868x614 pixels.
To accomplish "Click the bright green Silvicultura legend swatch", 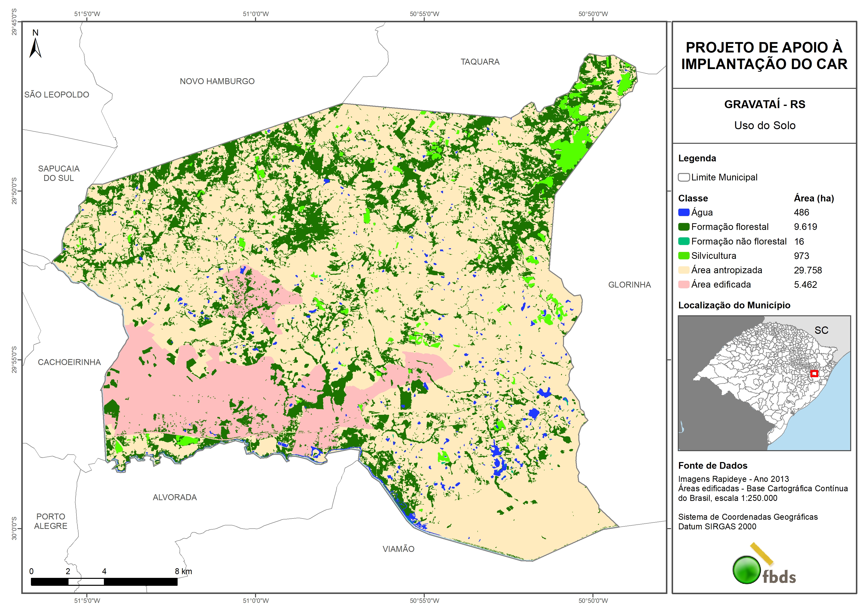I will (683, 256).
